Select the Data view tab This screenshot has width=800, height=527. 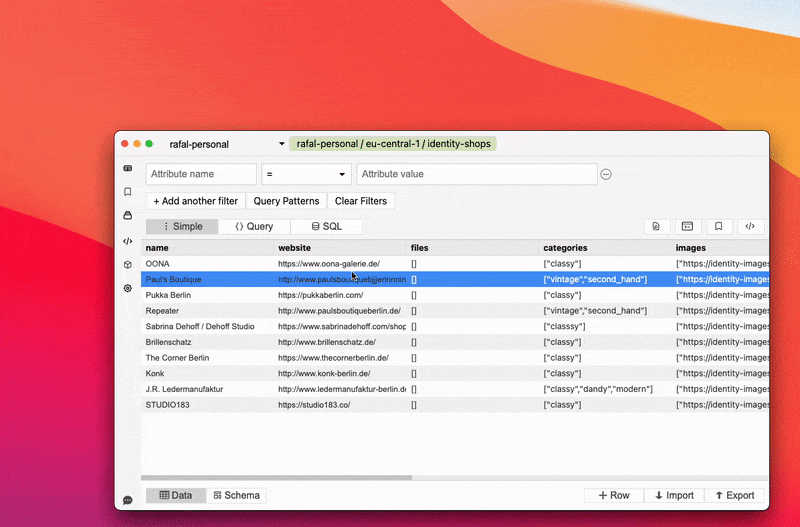pyautogui.click(x=176, y=495)
